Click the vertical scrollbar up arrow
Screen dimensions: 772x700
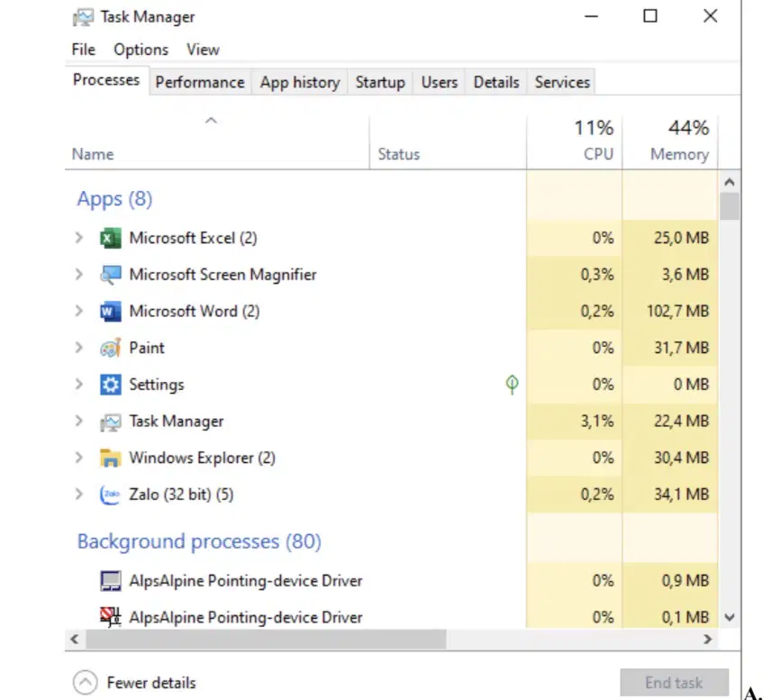tap(730, 182)
